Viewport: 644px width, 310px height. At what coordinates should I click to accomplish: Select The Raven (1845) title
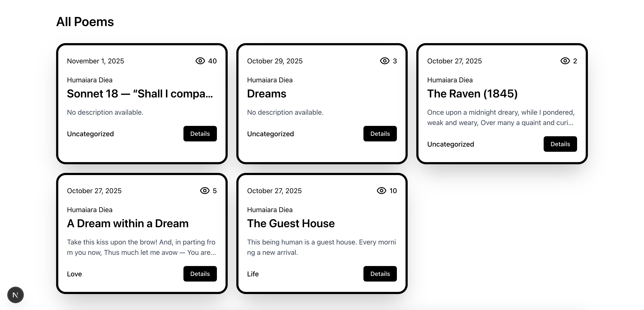point(472,94)
